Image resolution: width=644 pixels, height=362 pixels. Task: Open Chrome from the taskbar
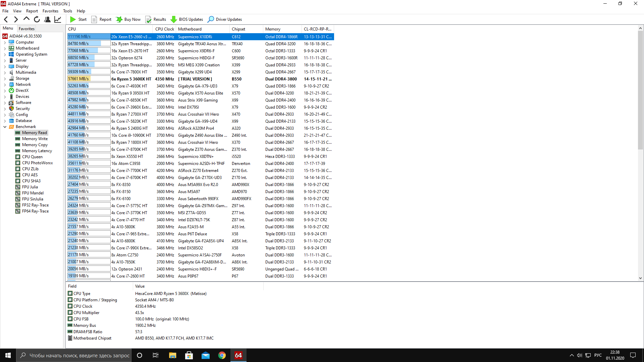[222, 355]
